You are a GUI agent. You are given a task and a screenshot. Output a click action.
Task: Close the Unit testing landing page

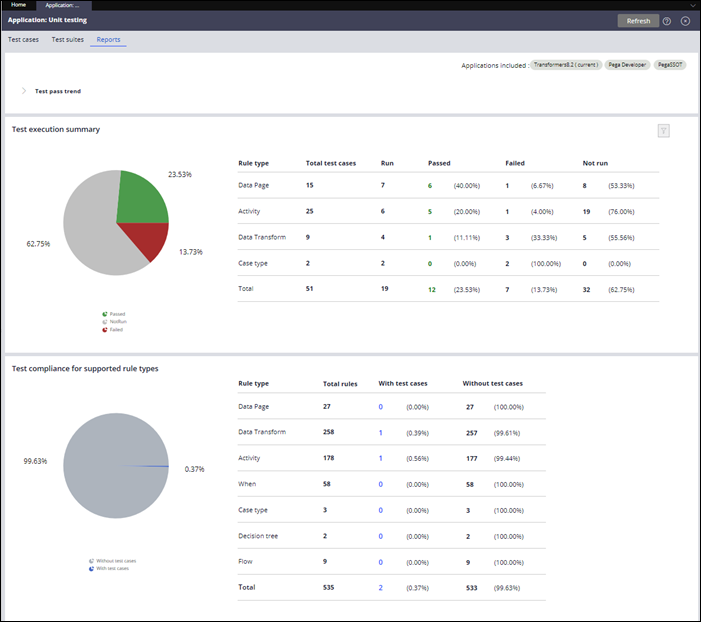[x=685, y=20]
